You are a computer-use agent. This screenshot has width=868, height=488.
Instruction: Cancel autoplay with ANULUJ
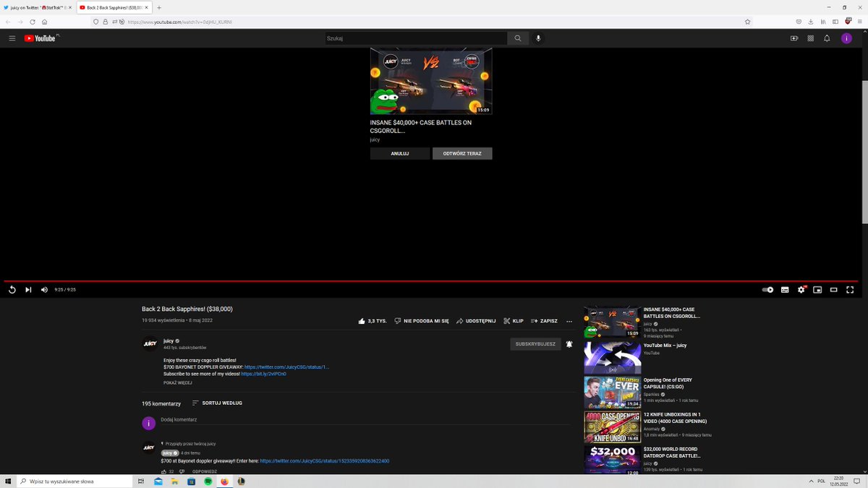[400, 153]
